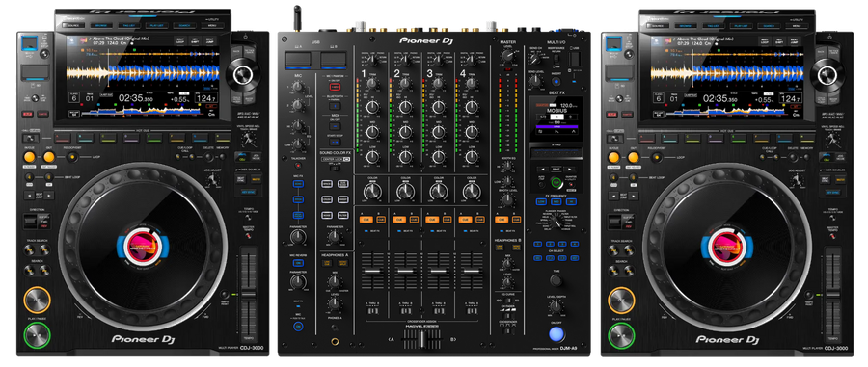Click right CDJ jog wheel center display

pos(728,247)
